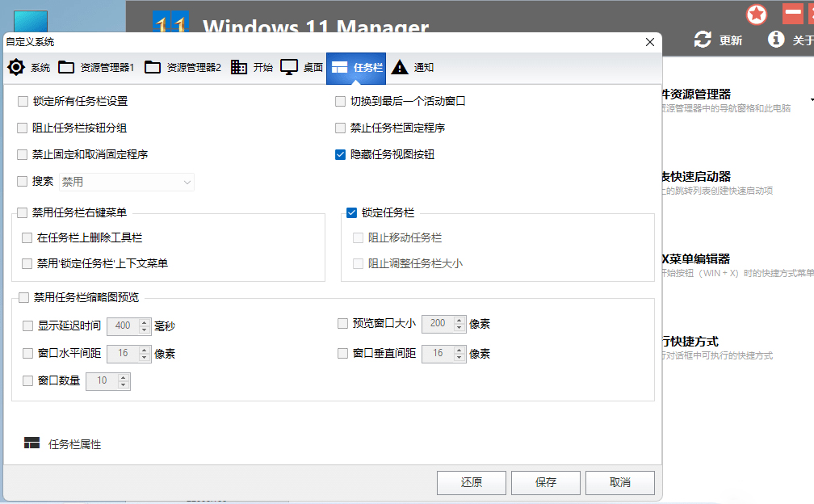Click the 保存 button
Image resolution: width=814 pixels, height=504 pixels.
[545, 482]
